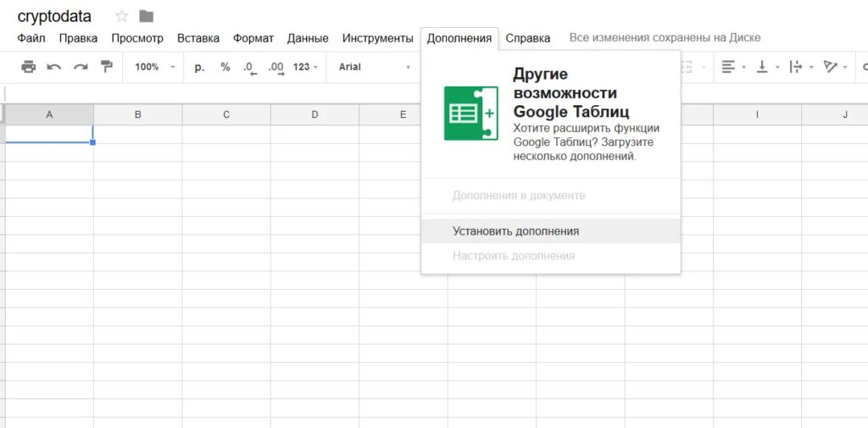Click the 'Хотите расширить функции' description text

point(587,142)
